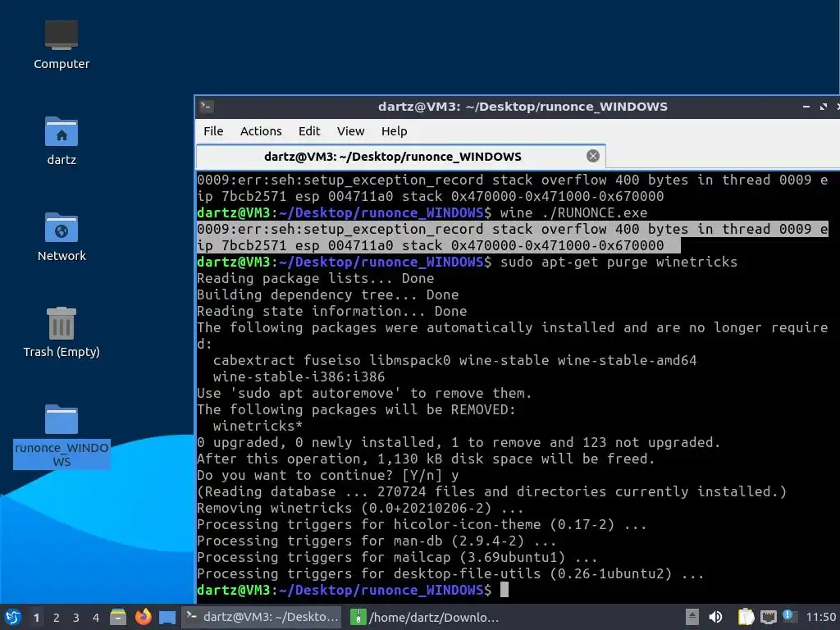Image resolution: width=840 pixels, height=630 pixels.
Task: Click 'Reading state information... Done' line
Action: 331,311
